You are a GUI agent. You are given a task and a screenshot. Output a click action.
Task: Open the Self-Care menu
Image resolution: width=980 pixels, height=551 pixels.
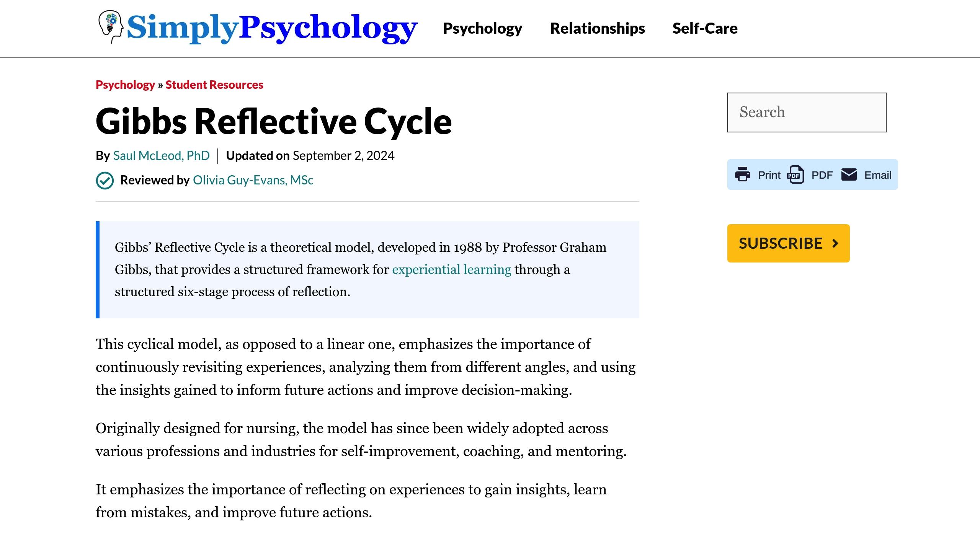(x=705, y=28)
